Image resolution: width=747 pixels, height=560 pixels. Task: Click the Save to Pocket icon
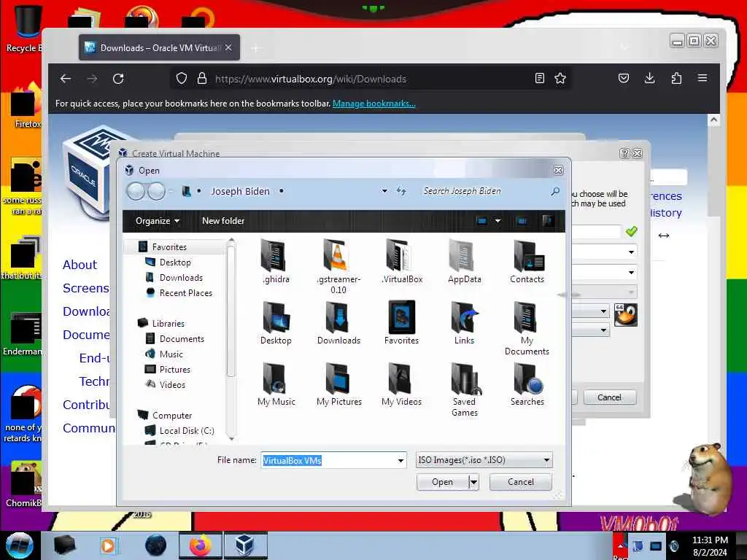coord(623,78)
